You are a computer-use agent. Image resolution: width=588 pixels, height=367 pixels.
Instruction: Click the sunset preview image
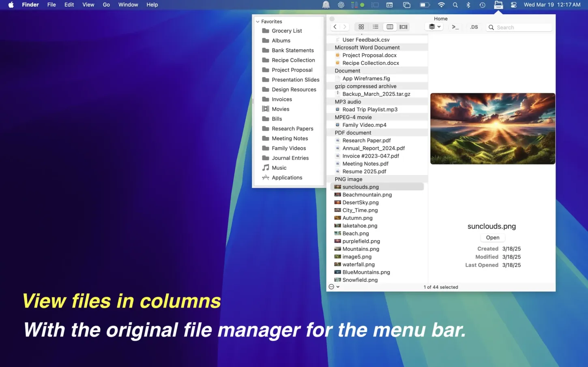pos(492,129)
